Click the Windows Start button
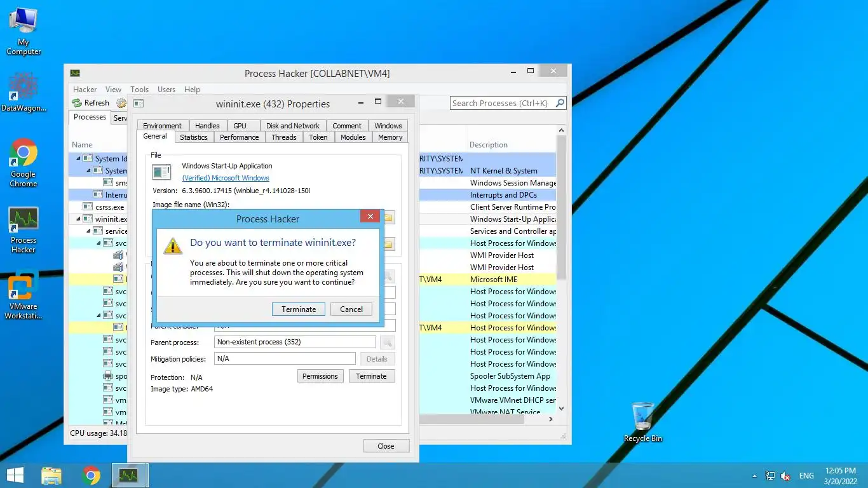 pos(15,475)
